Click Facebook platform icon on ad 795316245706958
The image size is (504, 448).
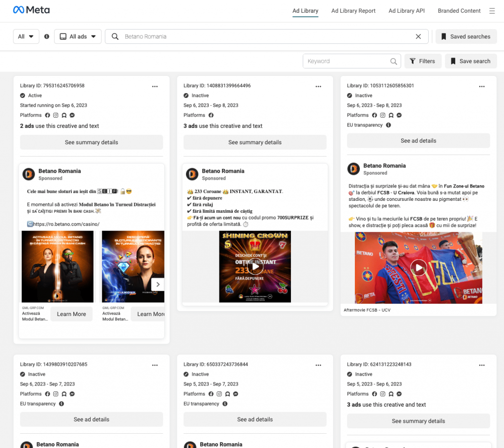[48, 115]
